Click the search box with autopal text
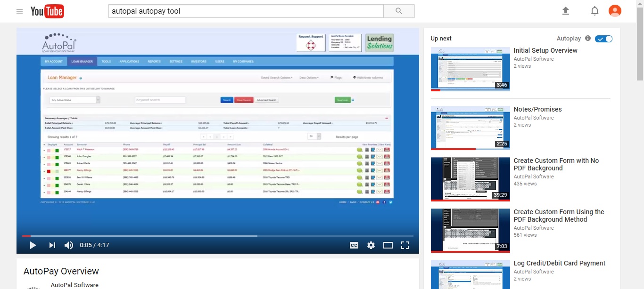Viewport: 644px width, 289px height. pyautogui.click(x=246, y=11)
